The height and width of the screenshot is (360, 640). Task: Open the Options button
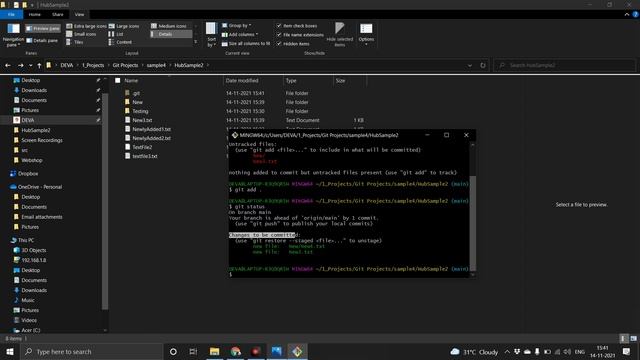366,34
